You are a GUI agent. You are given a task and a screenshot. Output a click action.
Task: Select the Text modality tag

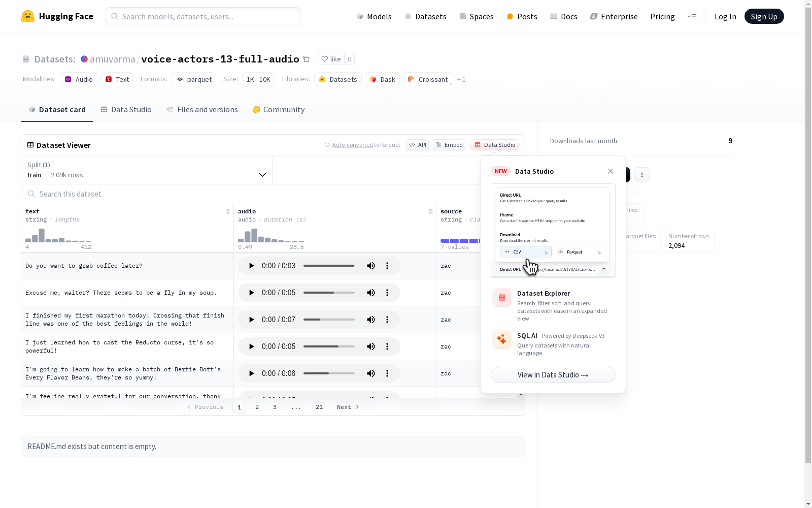117,79
